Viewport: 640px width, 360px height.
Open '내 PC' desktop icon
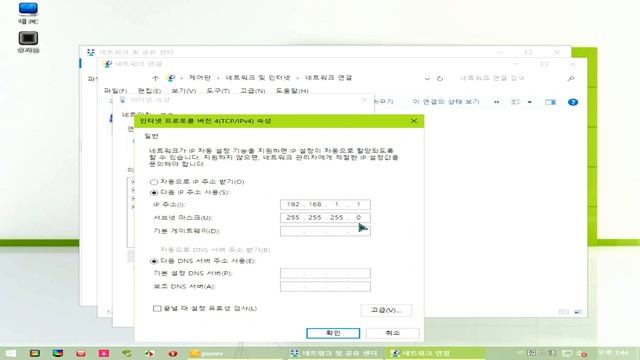click(28, 13)
